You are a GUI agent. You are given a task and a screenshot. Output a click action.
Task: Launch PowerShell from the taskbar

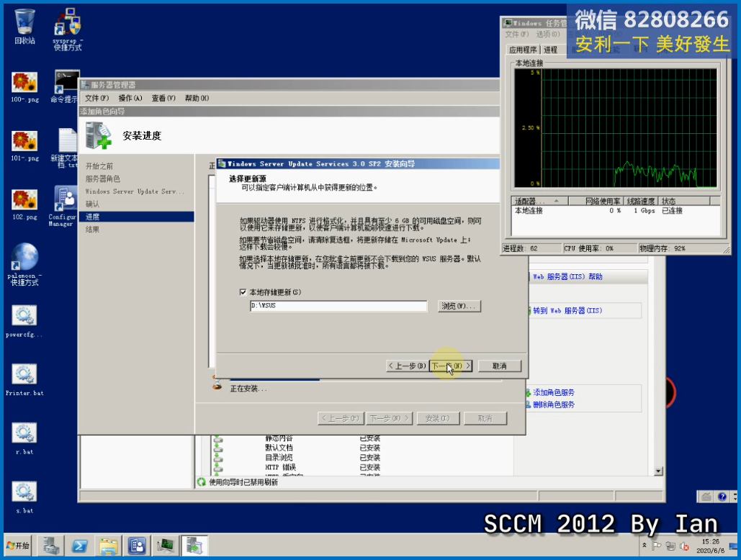pos(79,546)
